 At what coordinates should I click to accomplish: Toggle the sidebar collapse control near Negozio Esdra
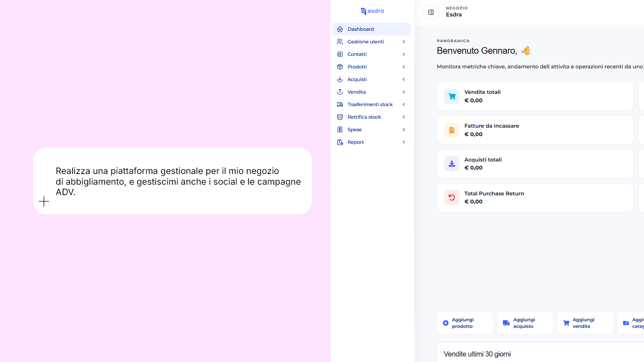(x=431, y=12)
